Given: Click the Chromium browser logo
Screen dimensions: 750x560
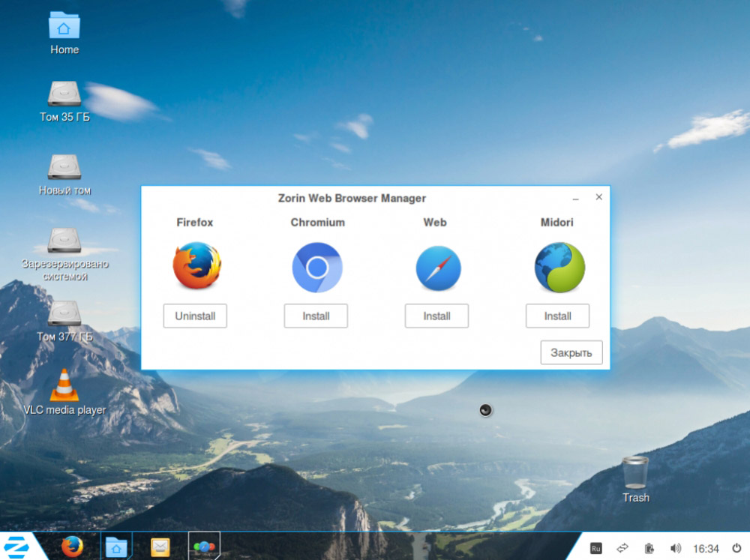Looking at the screenshot, I should [x=316, y=268].
